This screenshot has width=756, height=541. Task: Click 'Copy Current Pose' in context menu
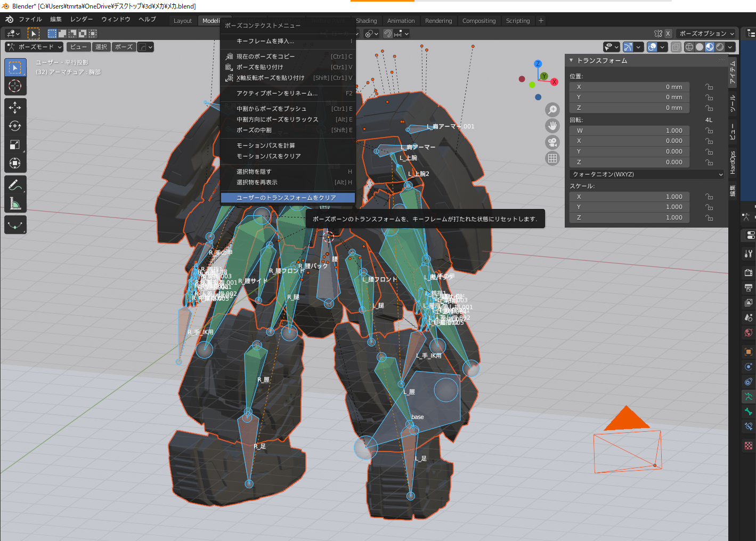pos(265,56)
